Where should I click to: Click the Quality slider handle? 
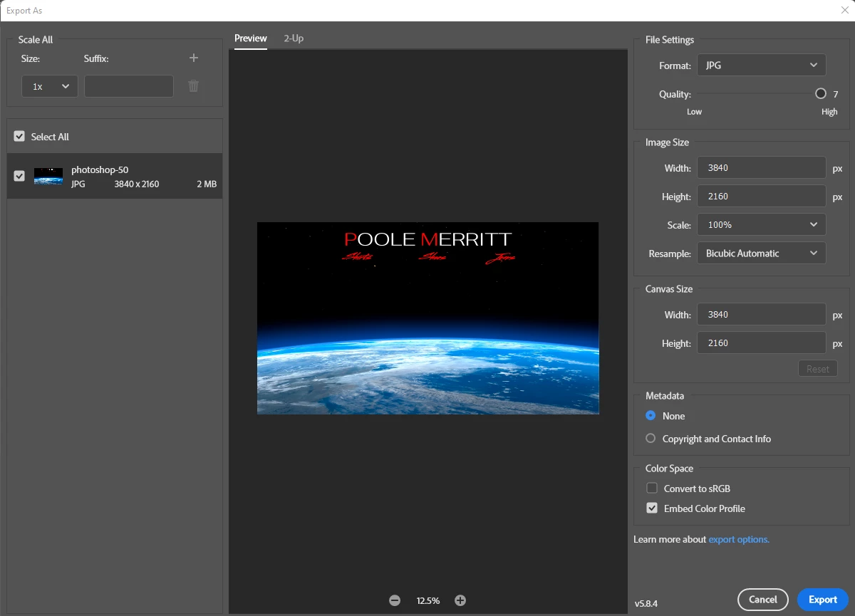click(x=821, y=93)
